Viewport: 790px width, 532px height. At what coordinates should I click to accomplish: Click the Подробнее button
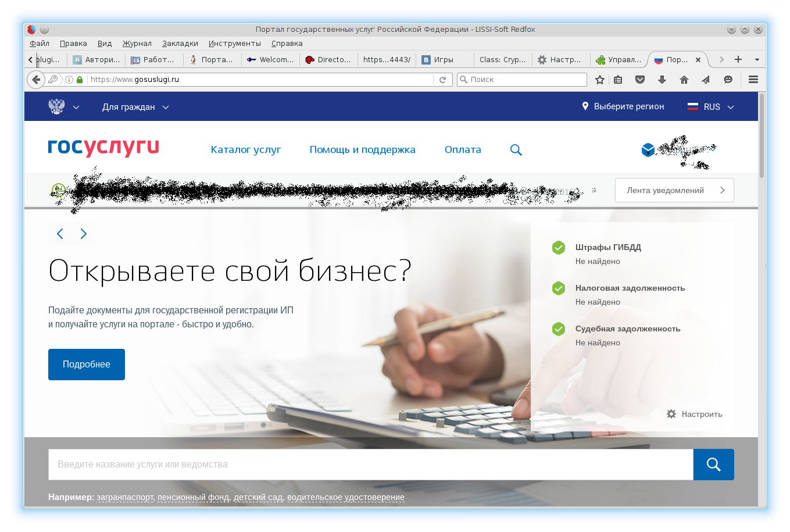87,365
